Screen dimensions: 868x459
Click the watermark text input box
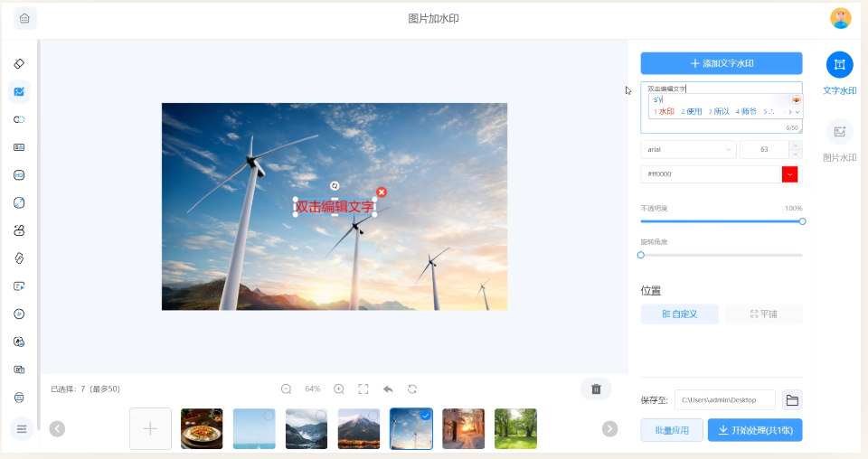[x=722, y=108]
